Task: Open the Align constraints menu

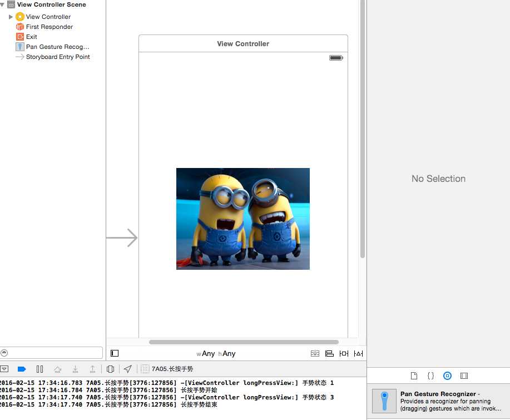Action: (x=329, y=353)
